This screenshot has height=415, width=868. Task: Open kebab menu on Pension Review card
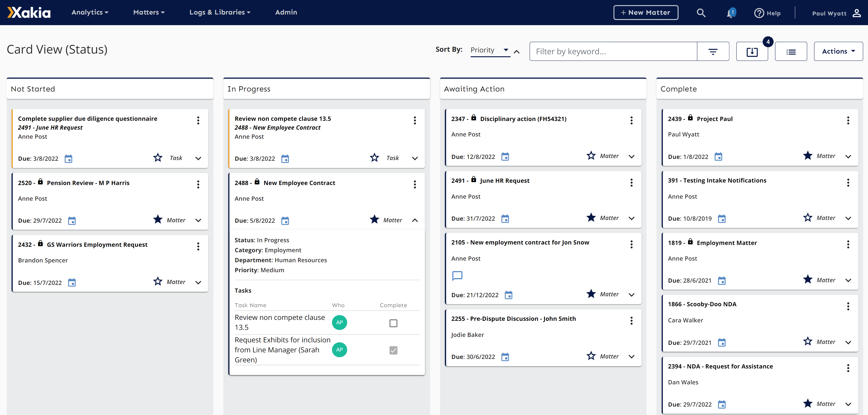click(198, 184)
